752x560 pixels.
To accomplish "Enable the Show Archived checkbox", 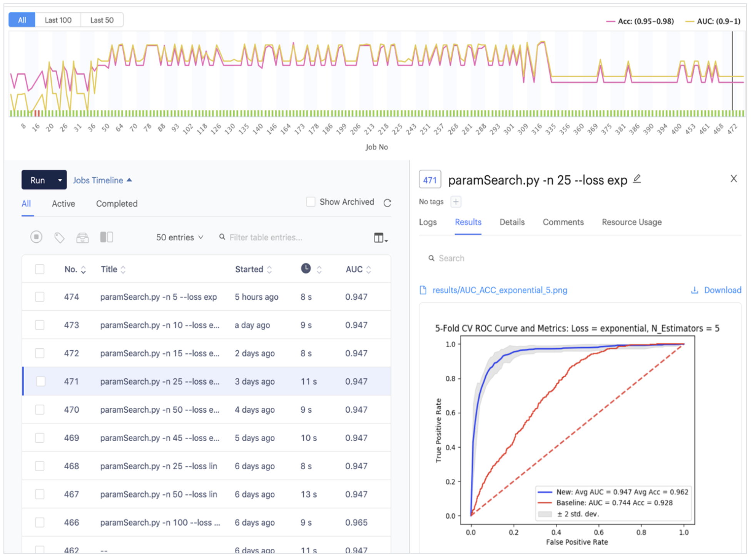I will click(x=311, y=202).
